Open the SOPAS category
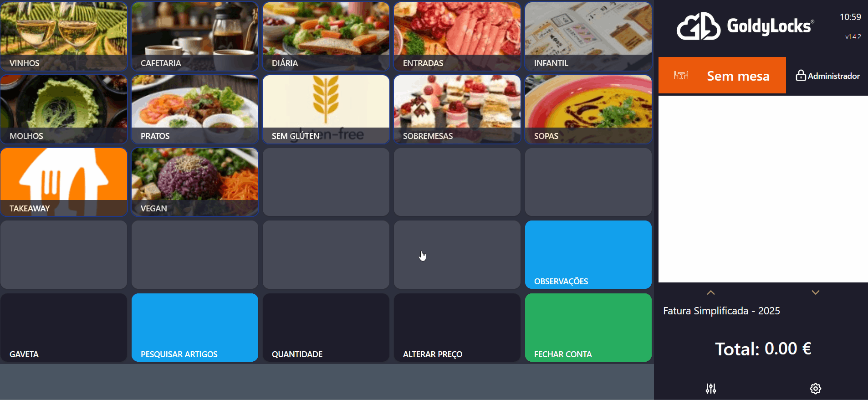Screen dimensions: 868x400 tap(588, 109)
